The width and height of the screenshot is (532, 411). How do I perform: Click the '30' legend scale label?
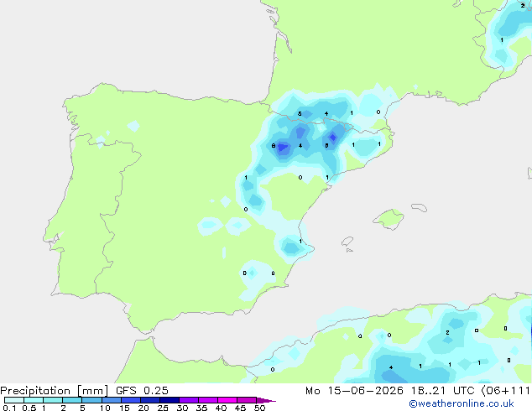coord(182,408)
